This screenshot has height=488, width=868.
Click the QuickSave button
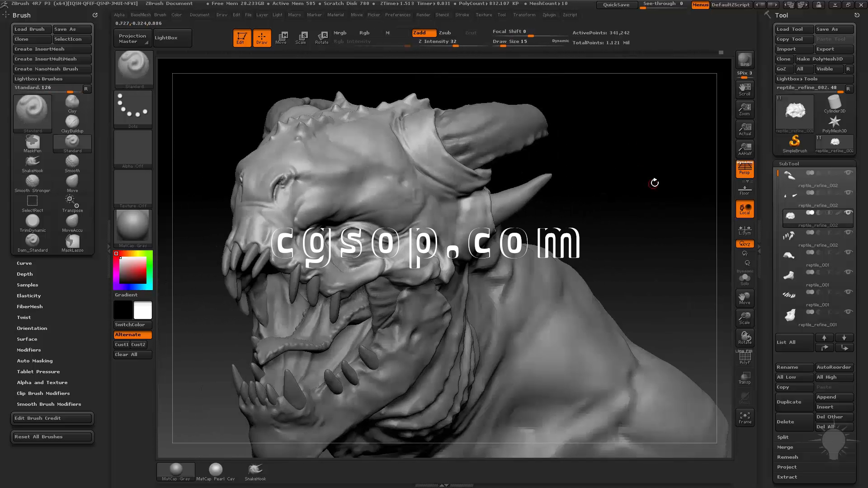(616, 5)
